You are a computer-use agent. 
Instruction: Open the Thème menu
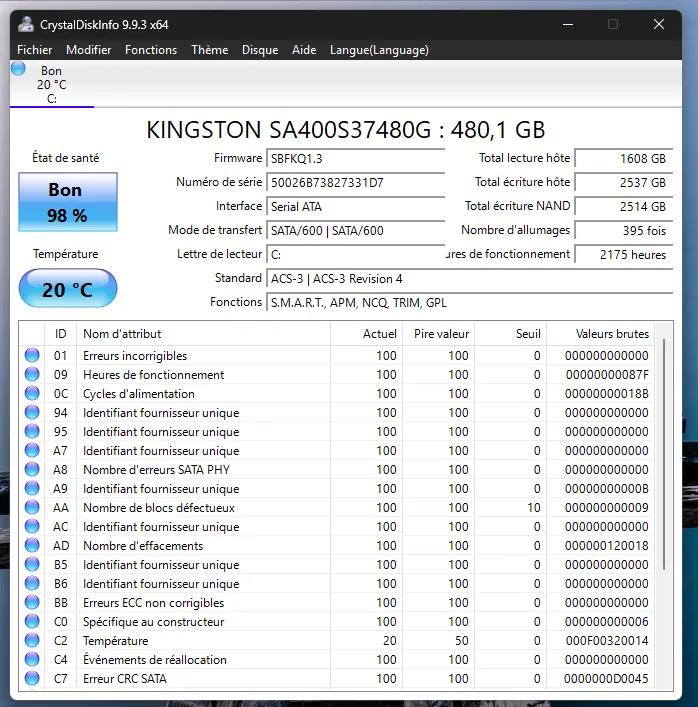coord(209,50)
